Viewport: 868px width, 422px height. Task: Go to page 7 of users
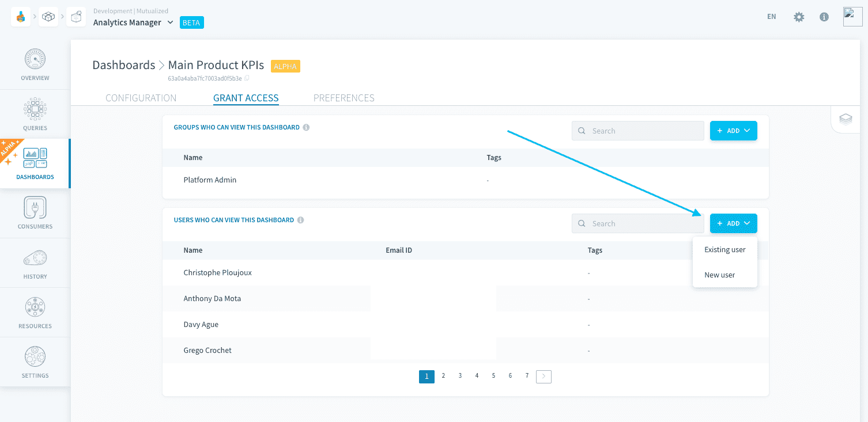pos(527,376)
